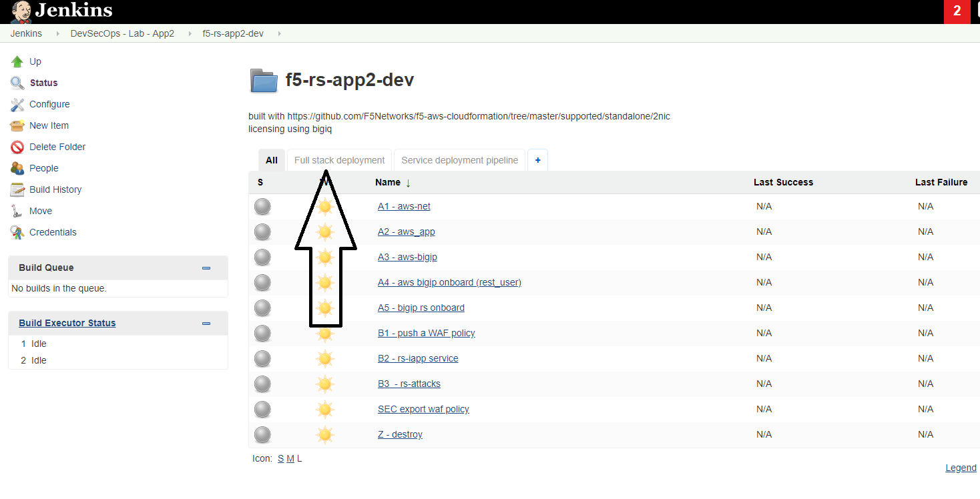
Task: Click the Configure tools icon
Action: click(x=17, y=104)
